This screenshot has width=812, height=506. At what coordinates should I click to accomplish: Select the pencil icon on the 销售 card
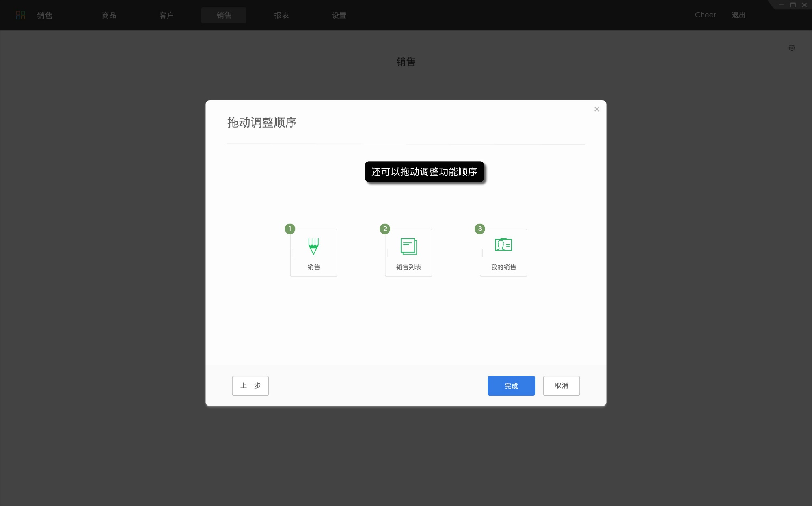[x=313, y=247]
